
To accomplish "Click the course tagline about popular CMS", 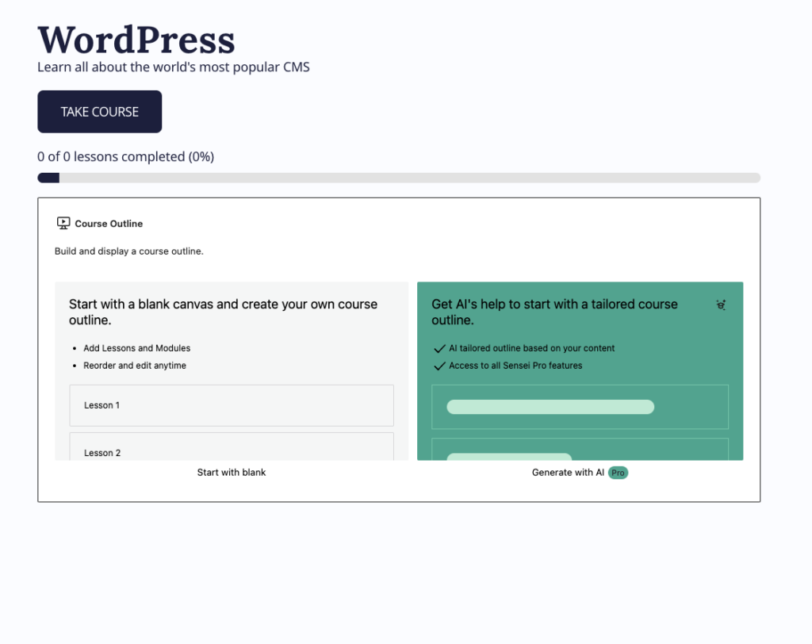I will tap(174, 67).
